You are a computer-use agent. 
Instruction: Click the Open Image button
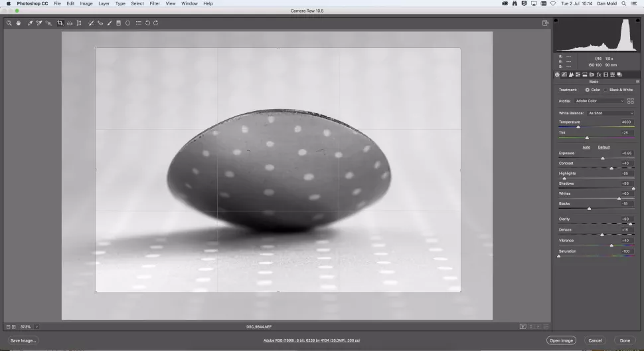click(561, 340)
